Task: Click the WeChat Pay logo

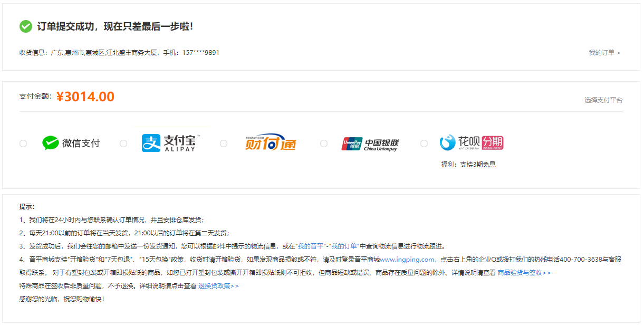Action: [x=71, y=143]
